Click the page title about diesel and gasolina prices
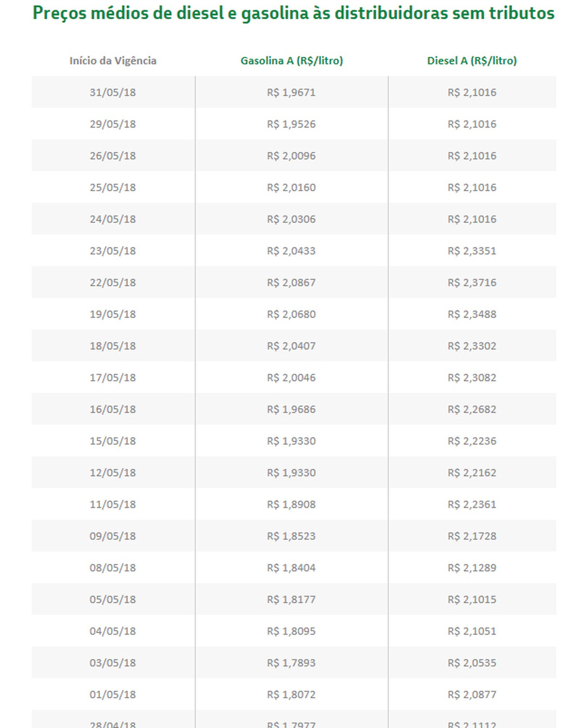 (x=293, y=13)
